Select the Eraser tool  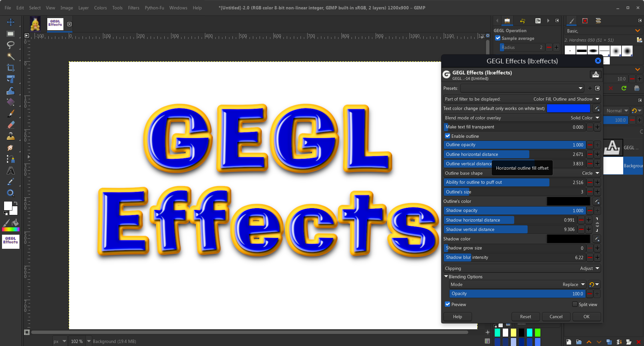(11, 125)
